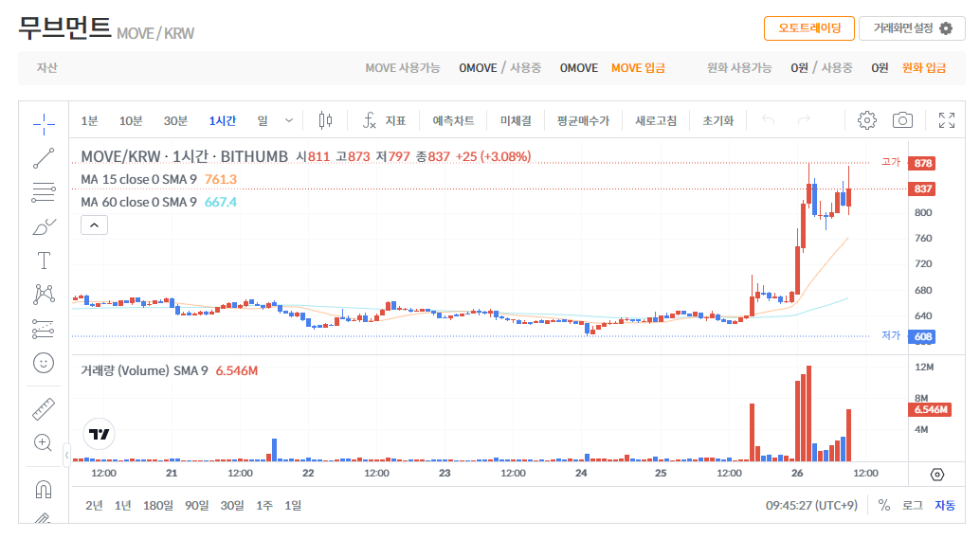
Task: Toggle percent scale mode
Action: point(883,506)
